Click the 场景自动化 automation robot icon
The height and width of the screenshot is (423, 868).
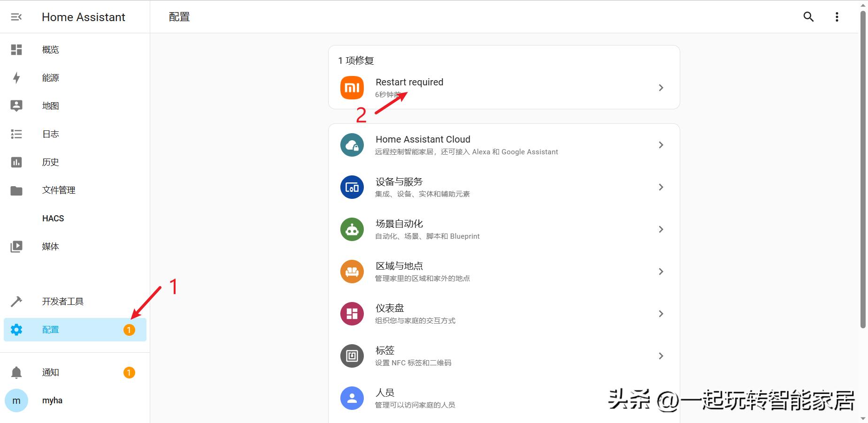(352, 229)
